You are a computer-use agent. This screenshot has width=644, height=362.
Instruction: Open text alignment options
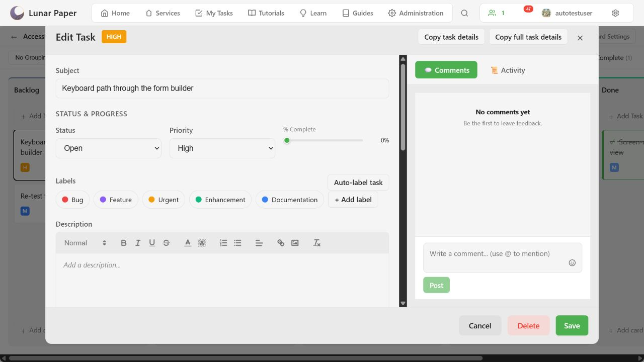[x=259, y=243]
